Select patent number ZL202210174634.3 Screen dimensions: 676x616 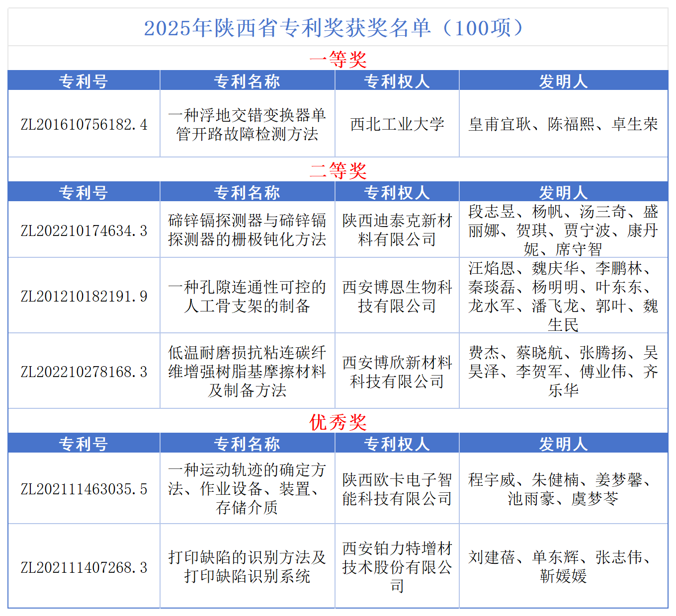pos(84,231)
